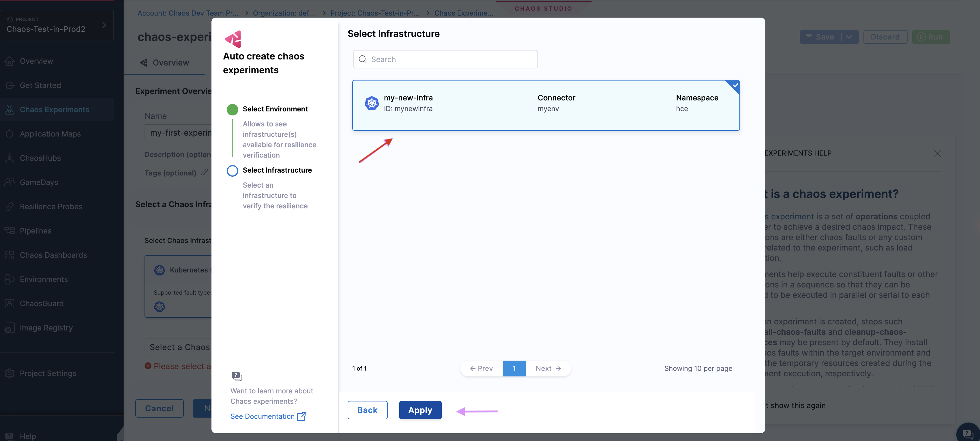This screenshot has width=980, height=441.
Task: Click the Select Environment step
Action: coord(275,109)
